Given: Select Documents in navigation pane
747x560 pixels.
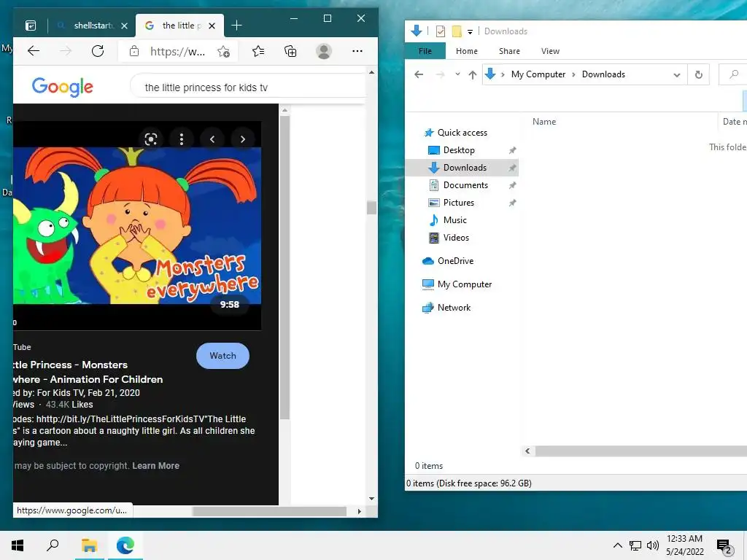Looking at the screenshot, I should pyautogui.click(x=465, y=184).
